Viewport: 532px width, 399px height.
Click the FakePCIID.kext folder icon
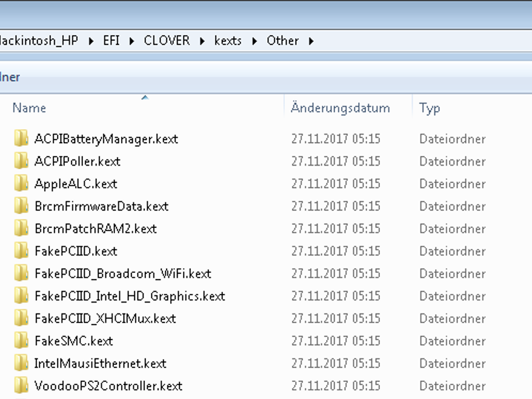tap(21, 251)
